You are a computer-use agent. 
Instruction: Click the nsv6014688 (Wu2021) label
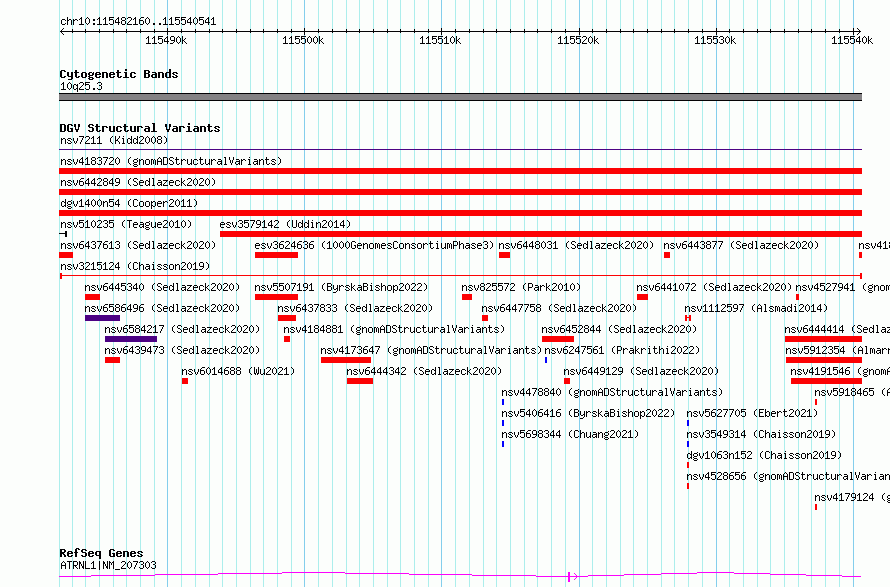pos(238,371)
